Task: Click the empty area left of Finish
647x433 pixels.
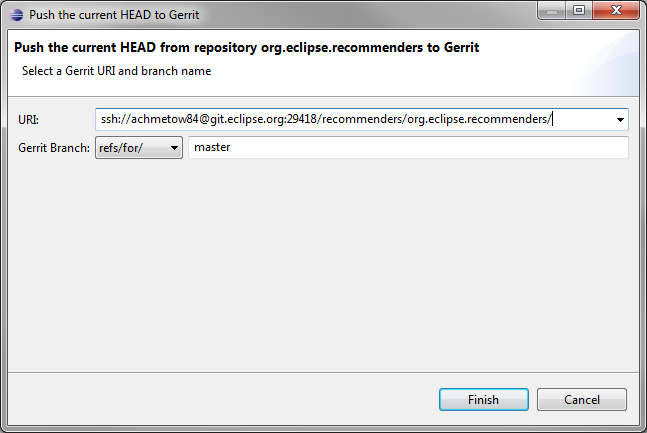Action: coord(220,399)
